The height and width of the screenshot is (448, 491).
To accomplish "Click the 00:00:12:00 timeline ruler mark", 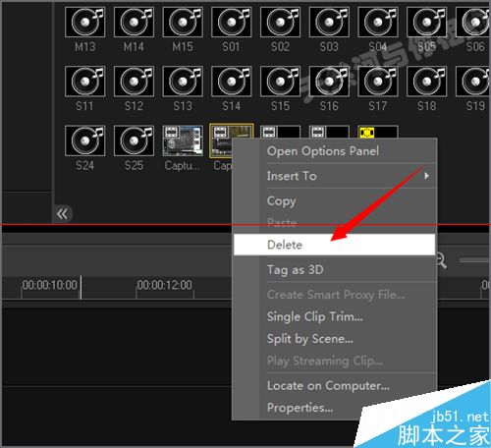I will coord(164,285).
